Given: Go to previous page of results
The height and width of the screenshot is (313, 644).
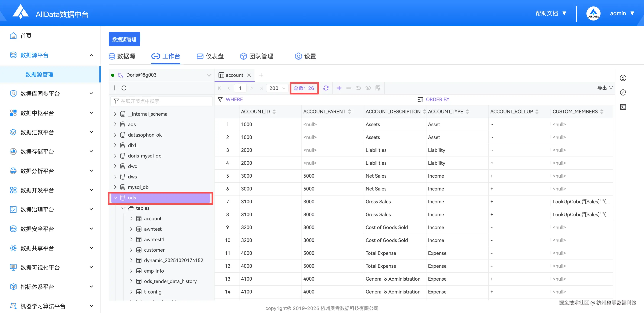Looking at the screenshot, I should point(229,88).
